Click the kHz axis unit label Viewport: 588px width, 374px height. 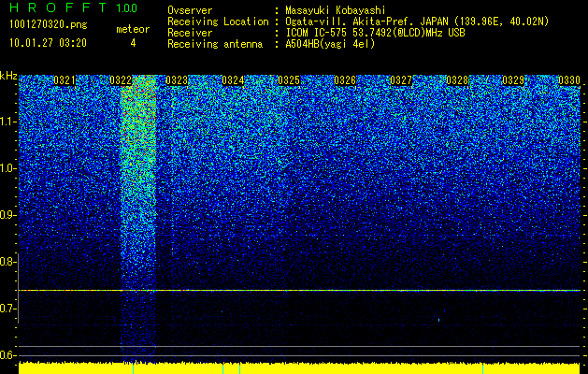pyautogui.click(x=8, y=76)
